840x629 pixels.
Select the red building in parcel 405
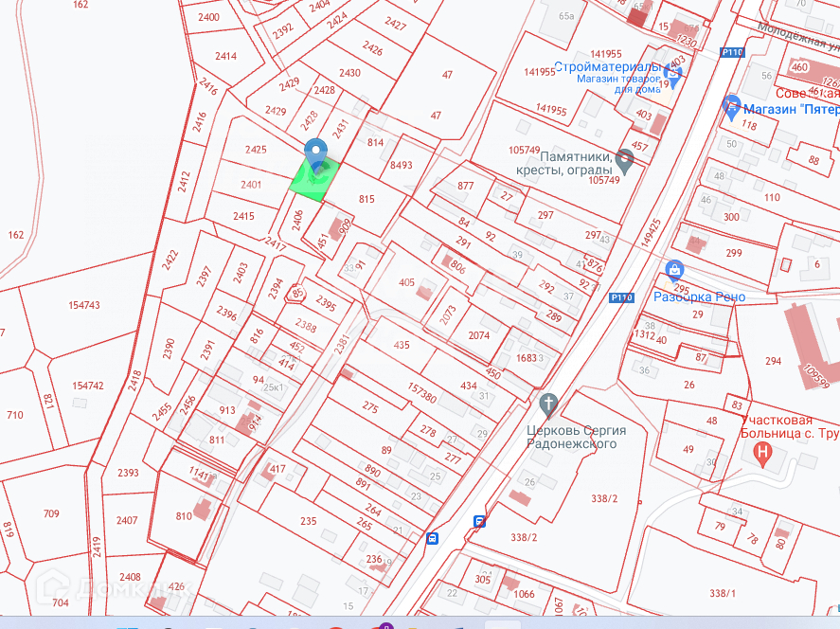pos(423,293)
